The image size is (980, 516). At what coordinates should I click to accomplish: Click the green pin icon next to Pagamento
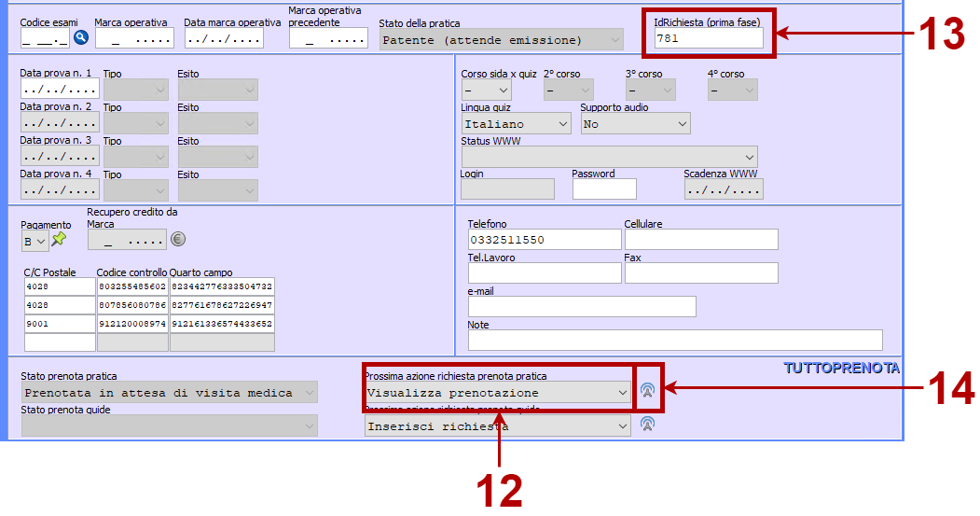[59, 240]
